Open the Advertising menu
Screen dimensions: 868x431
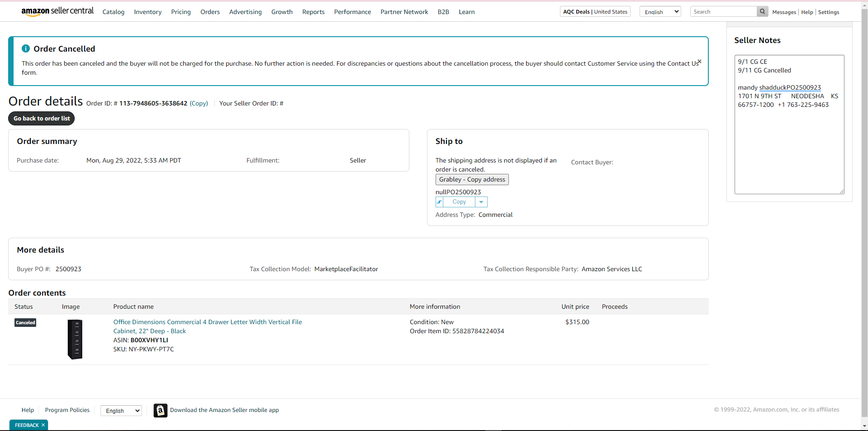pos(246,12)
